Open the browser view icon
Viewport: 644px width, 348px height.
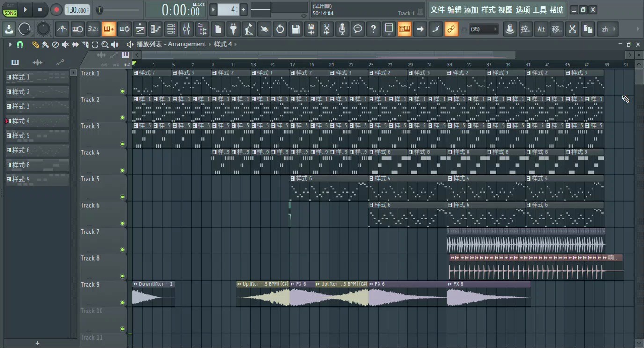[x=202, y=29]
